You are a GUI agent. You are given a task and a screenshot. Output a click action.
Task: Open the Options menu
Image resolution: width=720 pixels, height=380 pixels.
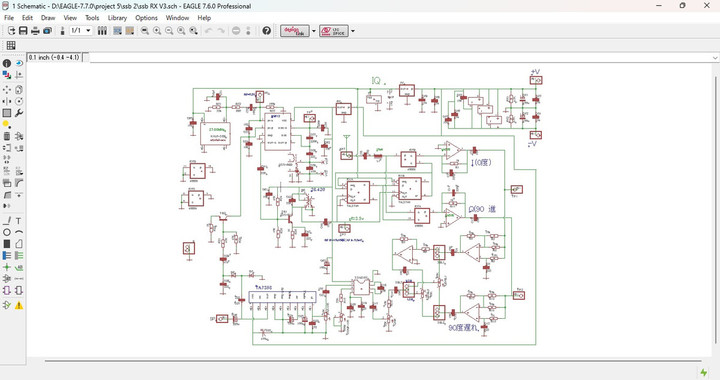[146, 18]
